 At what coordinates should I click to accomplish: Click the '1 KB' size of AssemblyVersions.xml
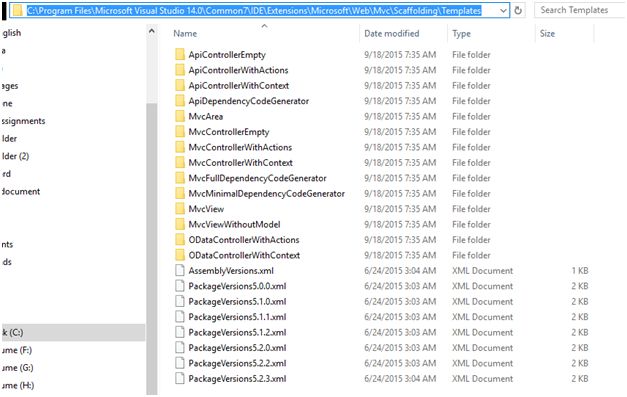[x=580, y=271]
